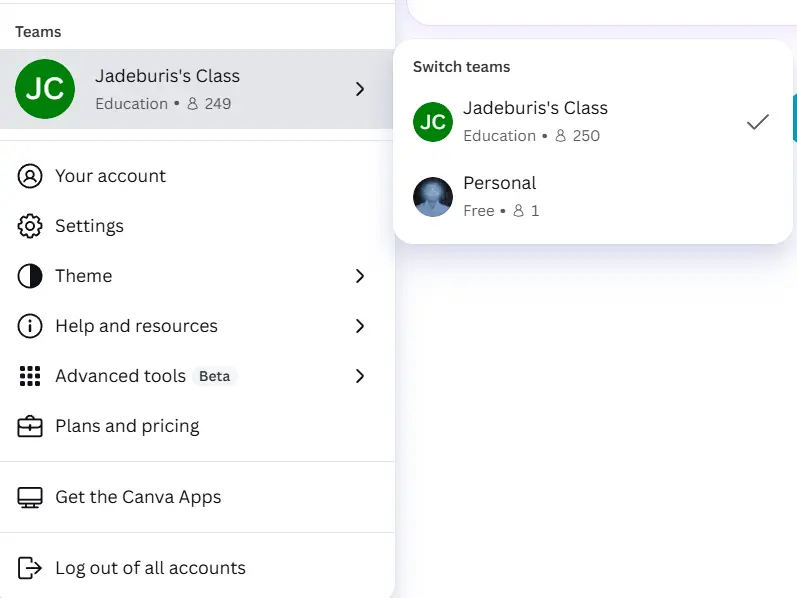Click the member icon beside 250
The image size is (797, 598).
(560, 136)
